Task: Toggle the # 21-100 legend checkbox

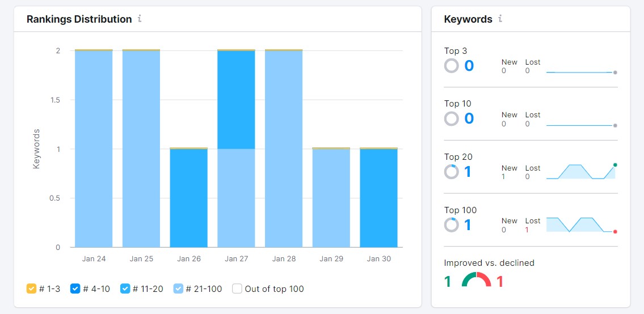Action: (x=178, y=288)
